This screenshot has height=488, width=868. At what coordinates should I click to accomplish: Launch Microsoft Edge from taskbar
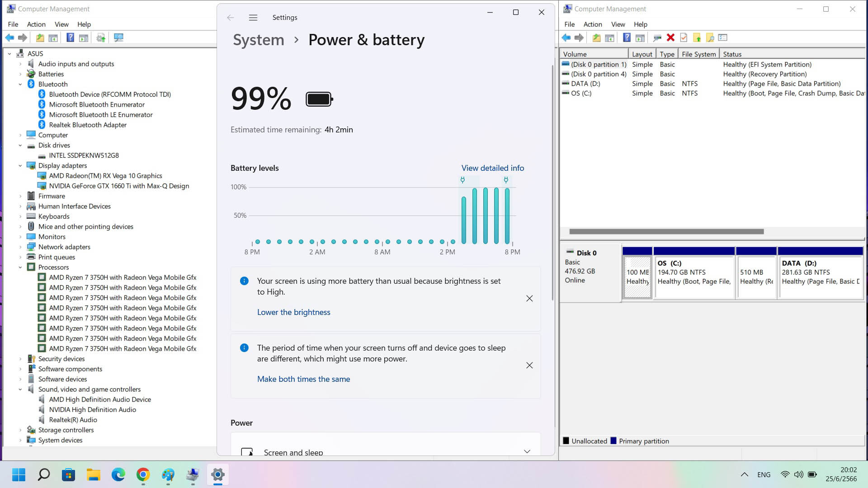(x=118, y=475)
